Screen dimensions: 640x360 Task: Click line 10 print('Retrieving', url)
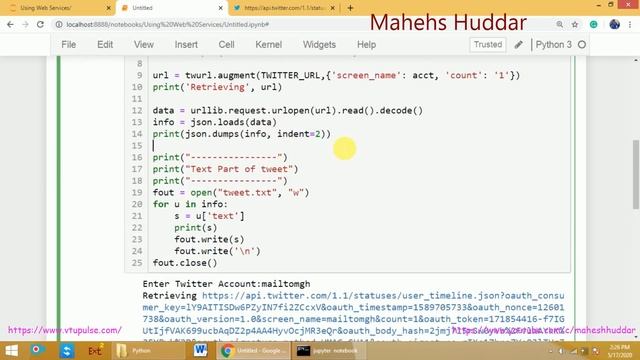click(217, 87)
